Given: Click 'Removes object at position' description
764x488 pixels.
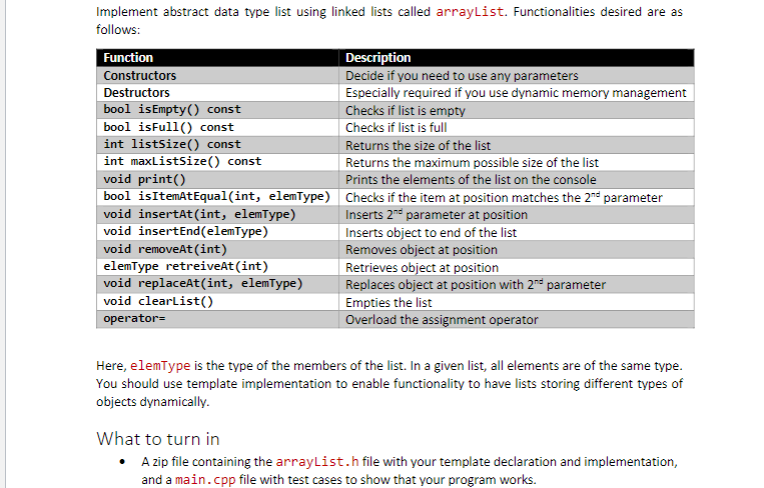Looking at the screenshot, I should [x=421, y=250].
